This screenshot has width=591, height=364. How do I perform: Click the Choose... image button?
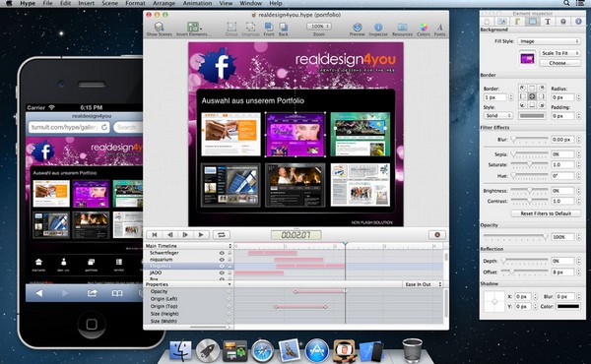[560, 63]
